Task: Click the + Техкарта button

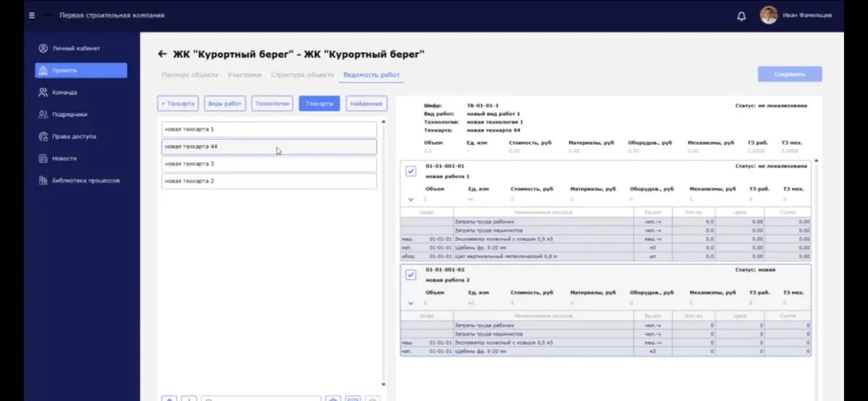Action: pyautogui.click(x=178, y=104)
